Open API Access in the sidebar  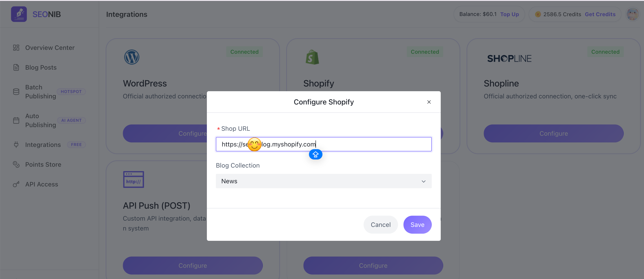click(x=42, y=184)
